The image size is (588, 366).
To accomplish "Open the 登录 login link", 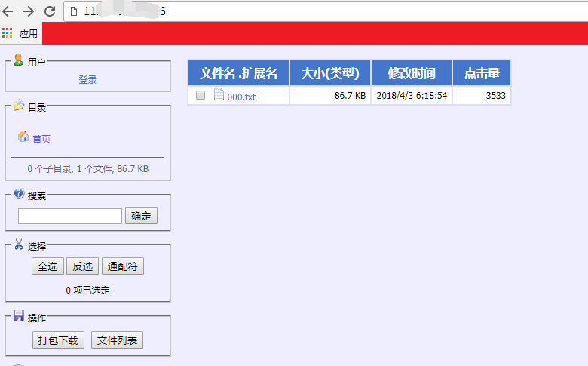I will point(87,79).
